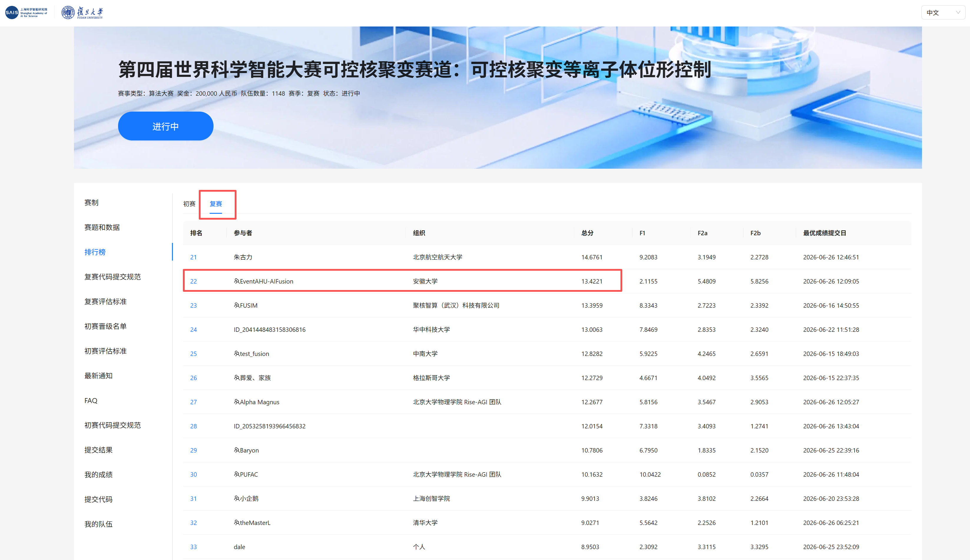Click participant name dale
This screenshot has height=560, width=970.
tap(239, 547)
